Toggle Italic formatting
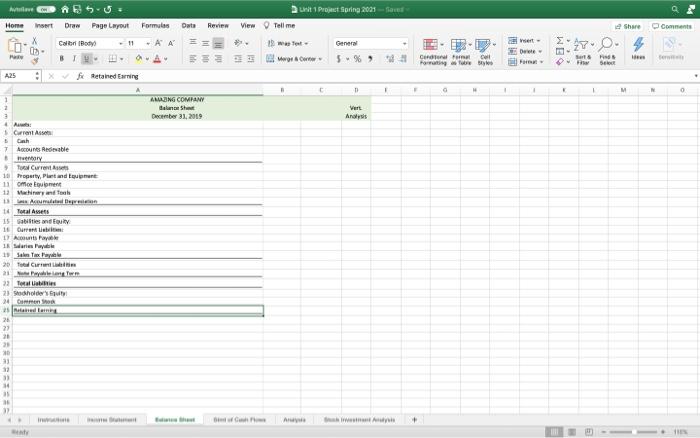700x438 pixels. [74, 58]
